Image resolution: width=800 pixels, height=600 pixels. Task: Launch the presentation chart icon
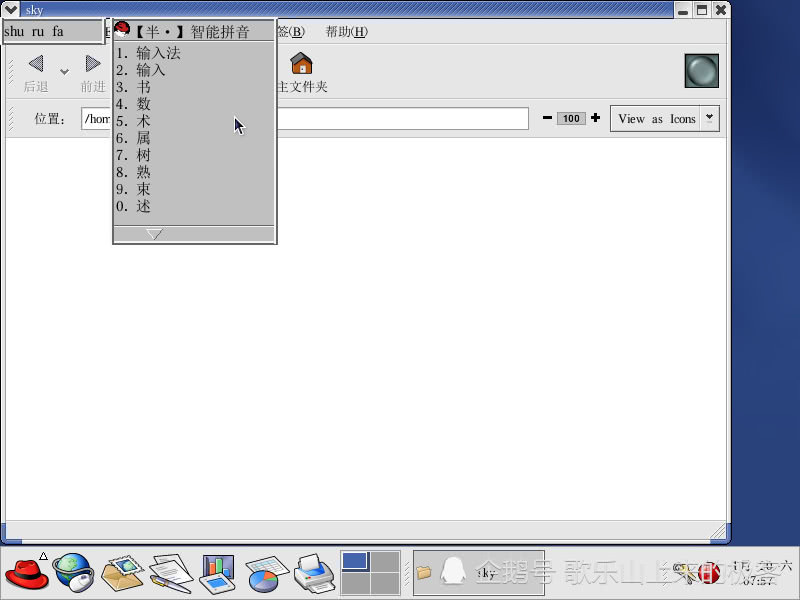click(218, 573)
